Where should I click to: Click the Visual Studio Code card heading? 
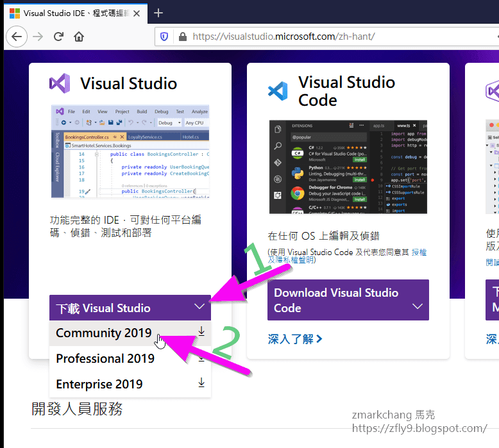(x=346, y=91)
